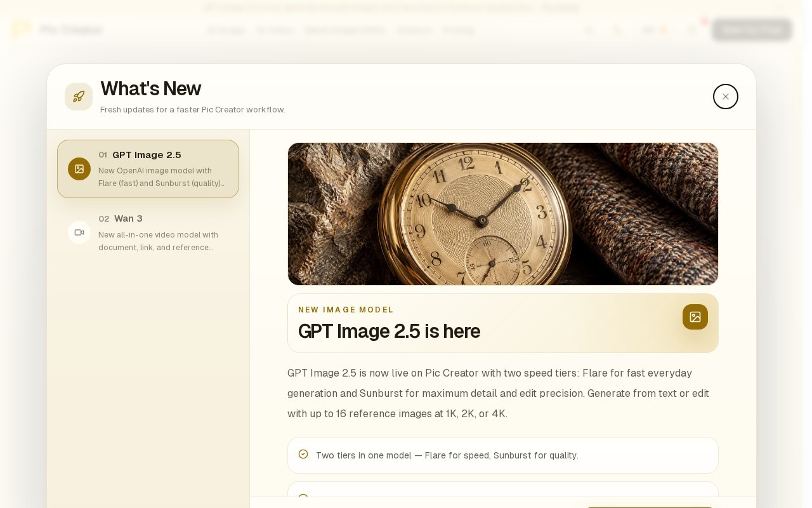Click the GPT Image 2.5 is here heading
The height and width of the screenshot is (508, 812).
point(389,331)
